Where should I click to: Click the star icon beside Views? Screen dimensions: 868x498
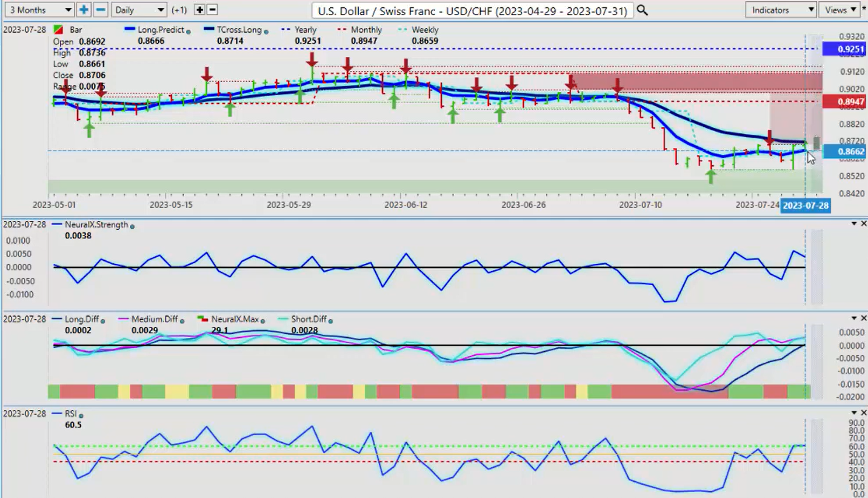pos(864,8)
